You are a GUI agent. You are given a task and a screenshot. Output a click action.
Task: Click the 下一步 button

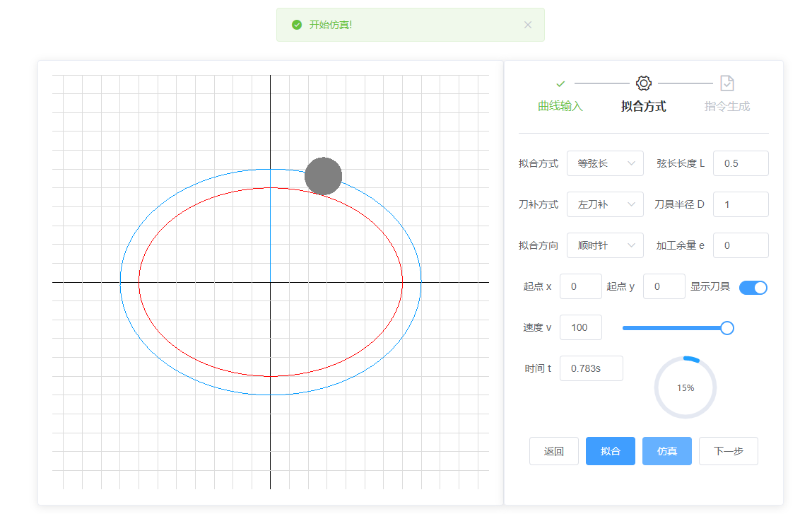(x=728, y=451)
